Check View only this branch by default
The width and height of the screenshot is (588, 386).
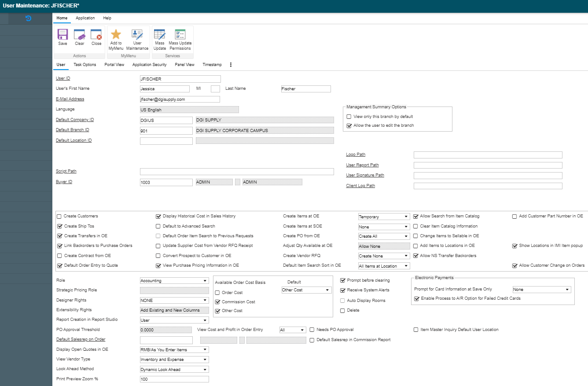pos(349,117)
